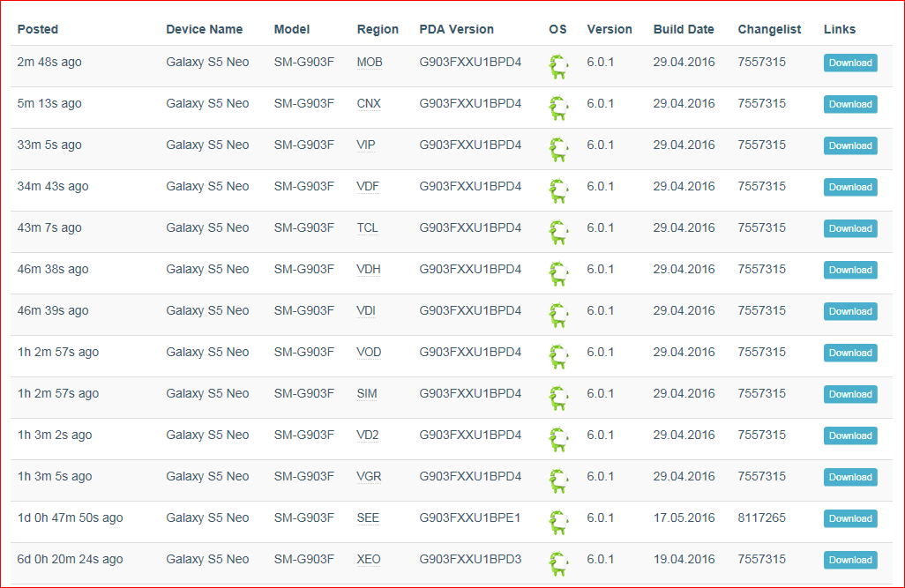Download firmware for region VDH
This screenshot has width=905, height=588.
point(850,271)
